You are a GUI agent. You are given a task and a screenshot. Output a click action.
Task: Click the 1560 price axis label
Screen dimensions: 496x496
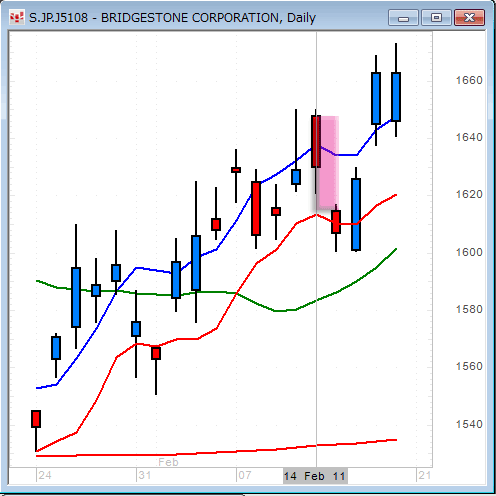(x=469, y=366)
